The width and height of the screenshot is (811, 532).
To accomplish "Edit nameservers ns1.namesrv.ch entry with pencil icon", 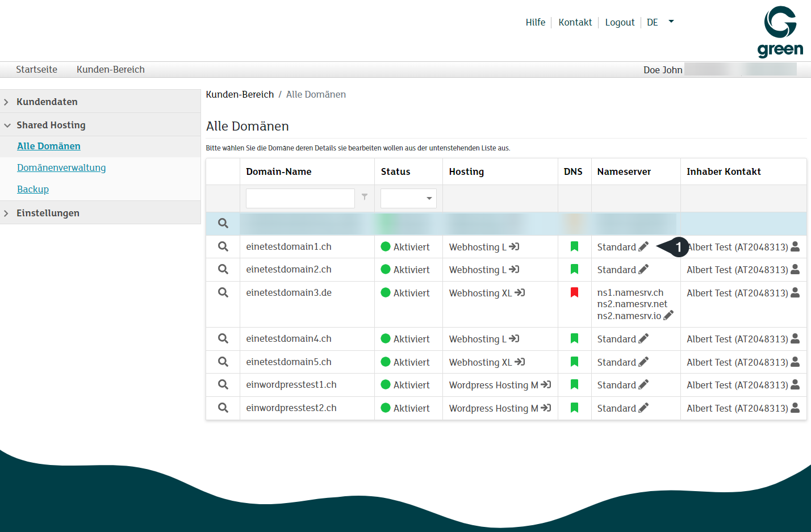I will pos(668,316).
